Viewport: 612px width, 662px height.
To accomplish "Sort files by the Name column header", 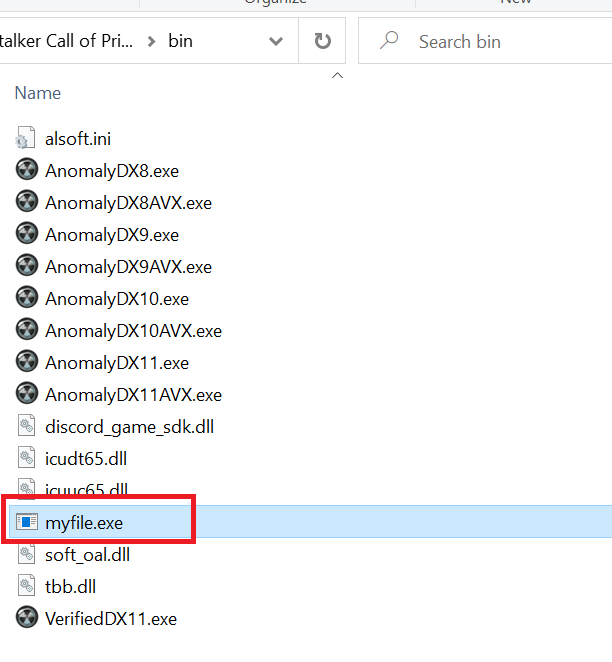I will tap(38, 93).
